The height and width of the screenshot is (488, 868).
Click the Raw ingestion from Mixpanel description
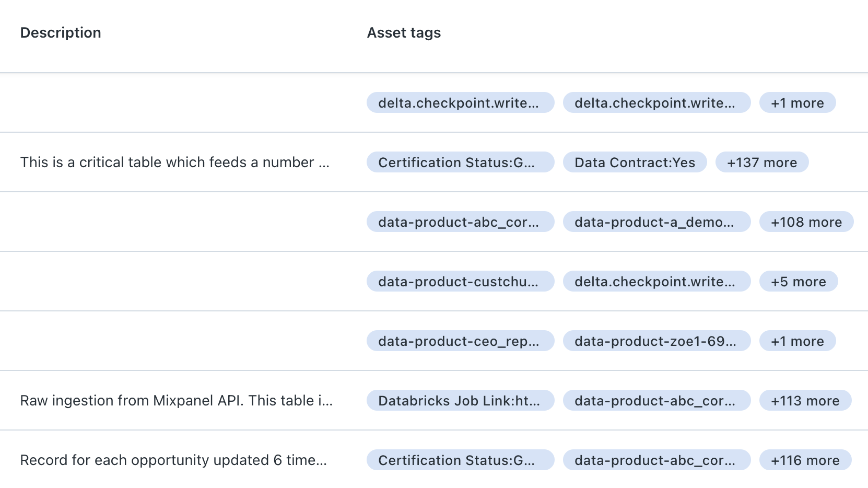(x=176, y=401)
